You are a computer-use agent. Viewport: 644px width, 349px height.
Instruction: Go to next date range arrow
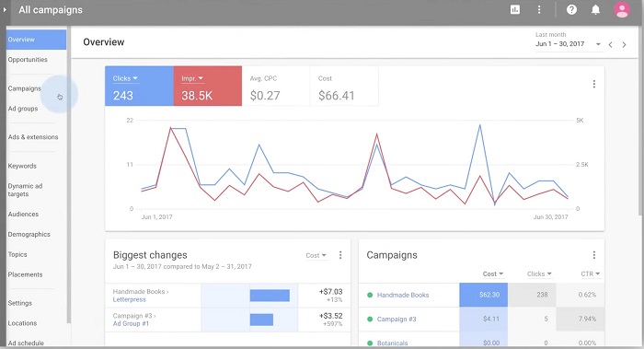tap(624, 44)
